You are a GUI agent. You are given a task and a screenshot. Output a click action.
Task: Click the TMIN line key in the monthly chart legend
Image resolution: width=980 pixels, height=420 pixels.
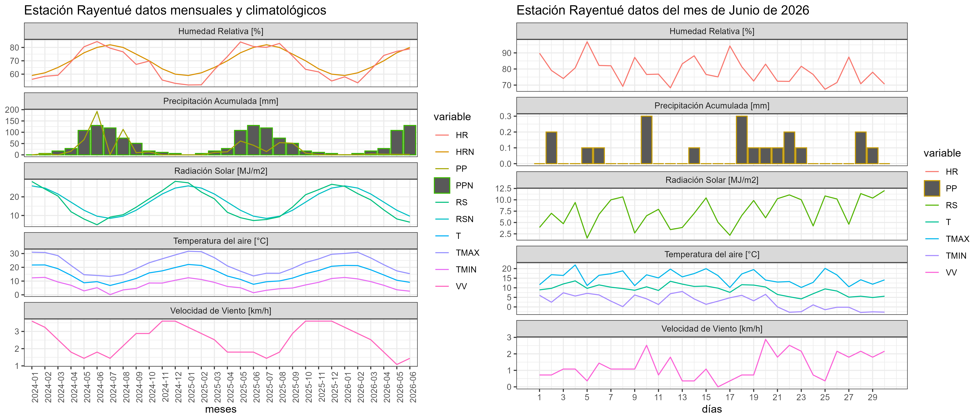[442, 269]
